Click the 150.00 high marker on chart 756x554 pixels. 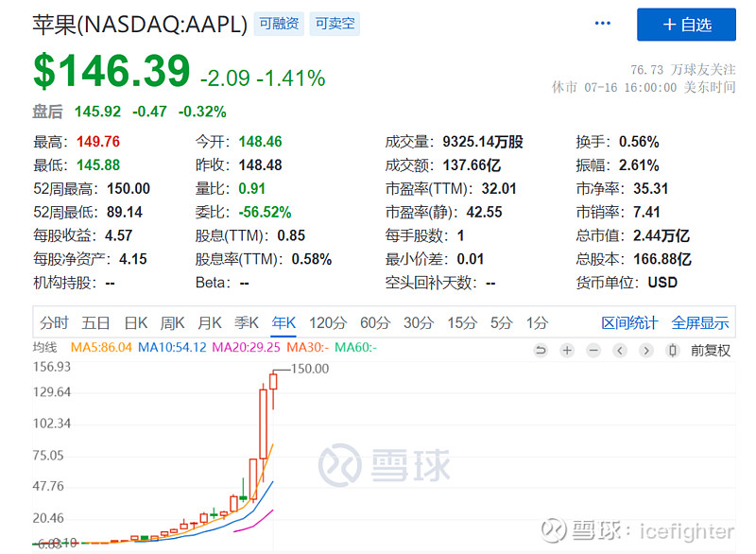coord(310,369)
